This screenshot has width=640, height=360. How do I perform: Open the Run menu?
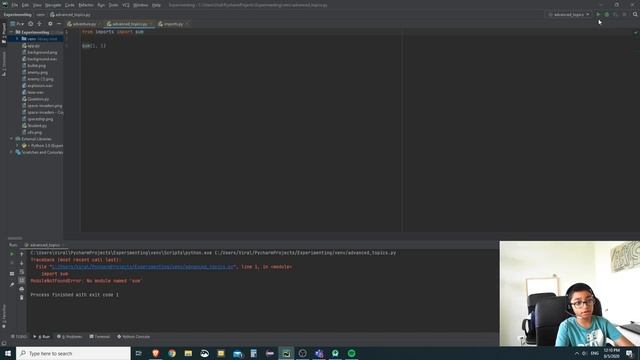tap(101, 5)
